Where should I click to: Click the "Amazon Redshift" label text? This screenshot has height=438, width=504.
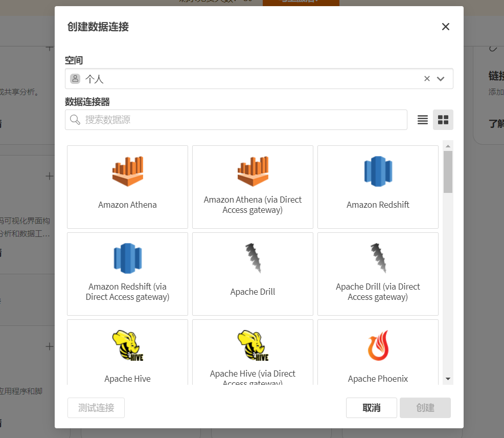[x=378, y=205]
